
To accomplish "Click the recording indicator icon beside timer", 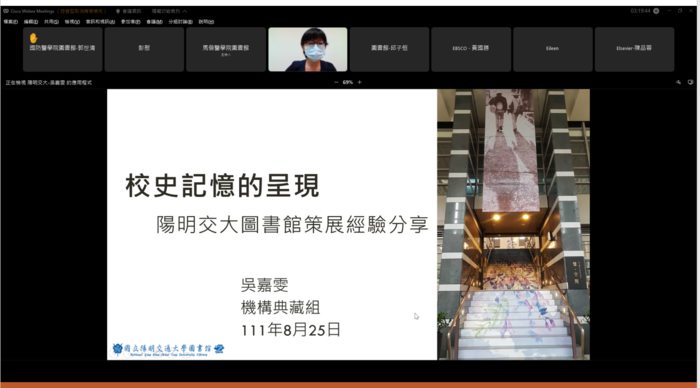I will click(656, 11).
